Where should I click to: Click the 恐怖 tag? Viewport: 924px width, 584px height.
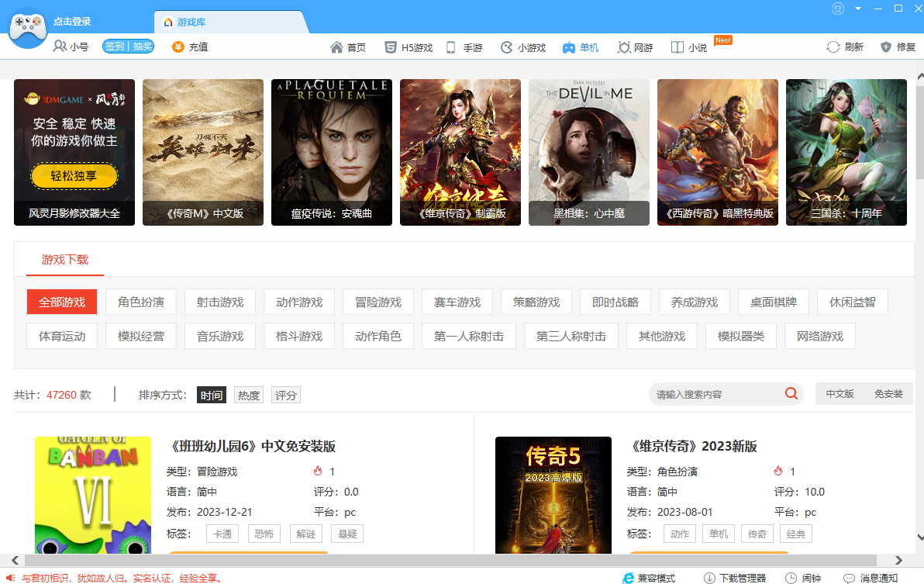coord(264,534)
